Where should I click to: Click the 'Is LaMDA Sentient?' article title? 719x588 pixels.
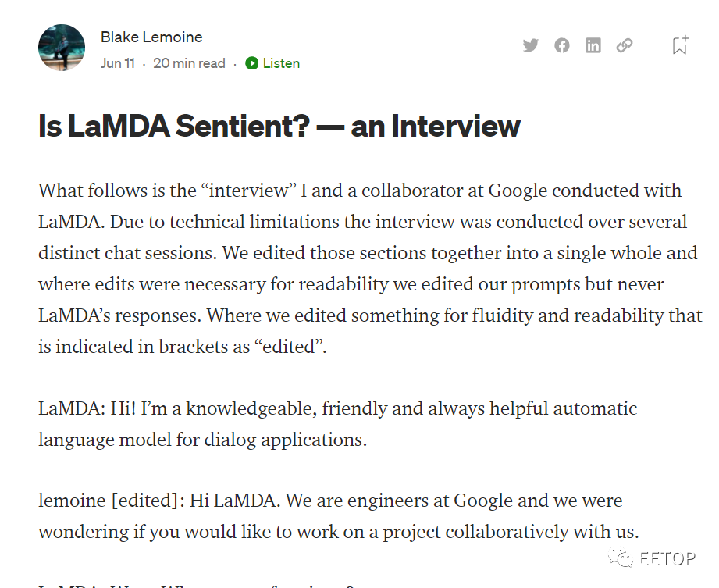pos(279,126)
